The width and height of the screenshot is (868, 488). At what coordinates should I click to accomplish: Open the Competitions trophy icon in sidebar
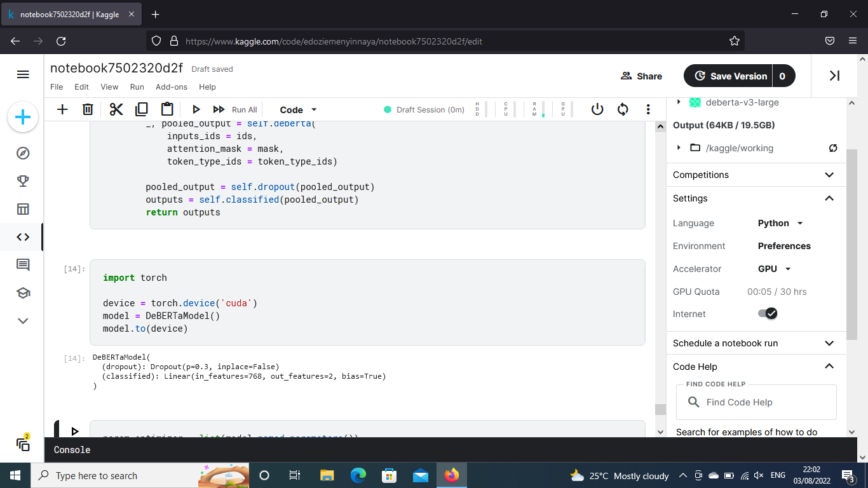[23, 181]
